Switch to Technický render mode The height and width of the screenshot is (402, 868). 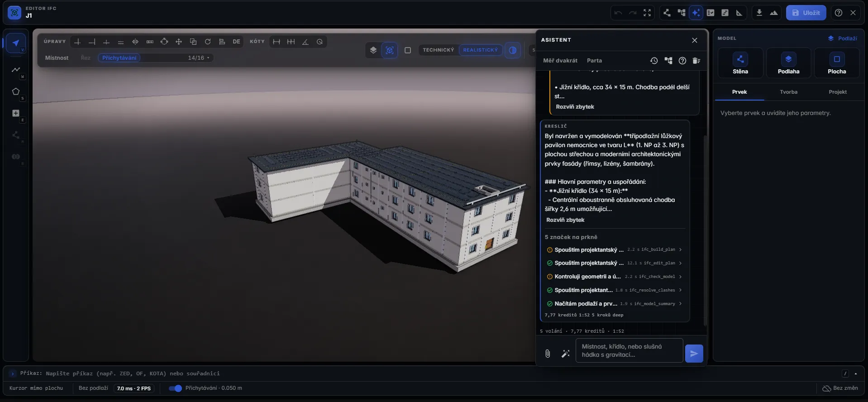tap(439, 50)
